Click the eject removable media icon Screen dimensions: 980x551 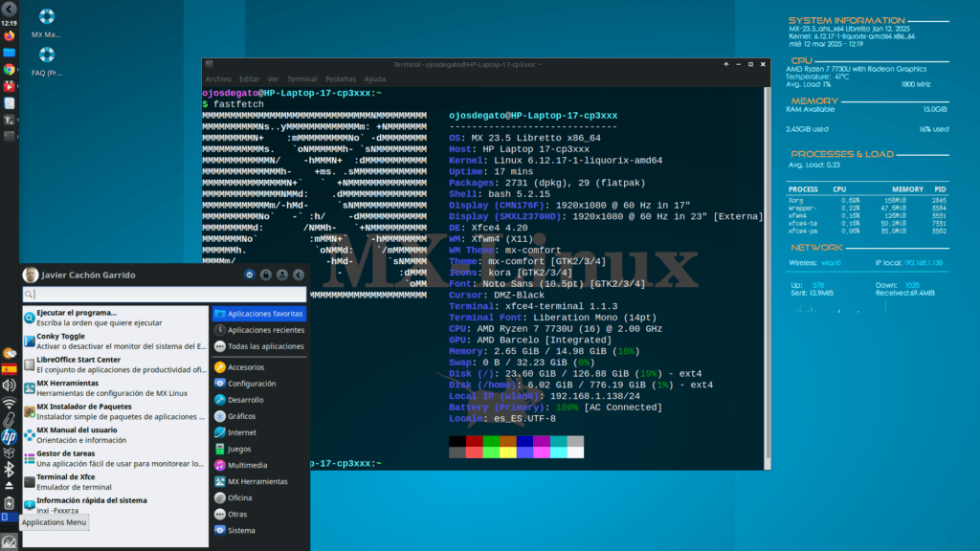[x=9, y=485]
